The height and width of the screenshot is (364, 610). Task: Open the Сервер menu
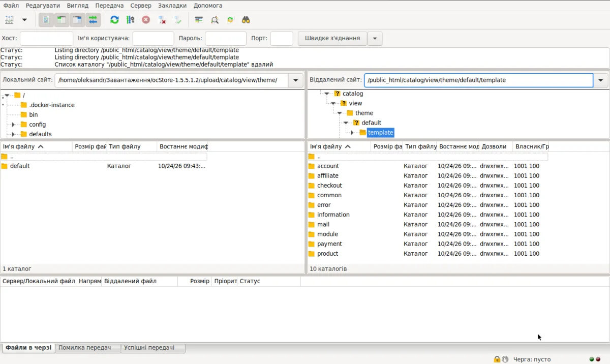[x=141, y=6]
